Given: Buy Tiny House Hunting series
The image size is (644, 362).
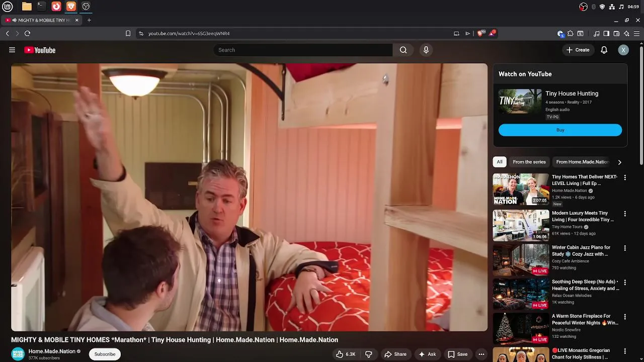Looking at the screenshot, I should pyautogui.click(x=560, y=130).
